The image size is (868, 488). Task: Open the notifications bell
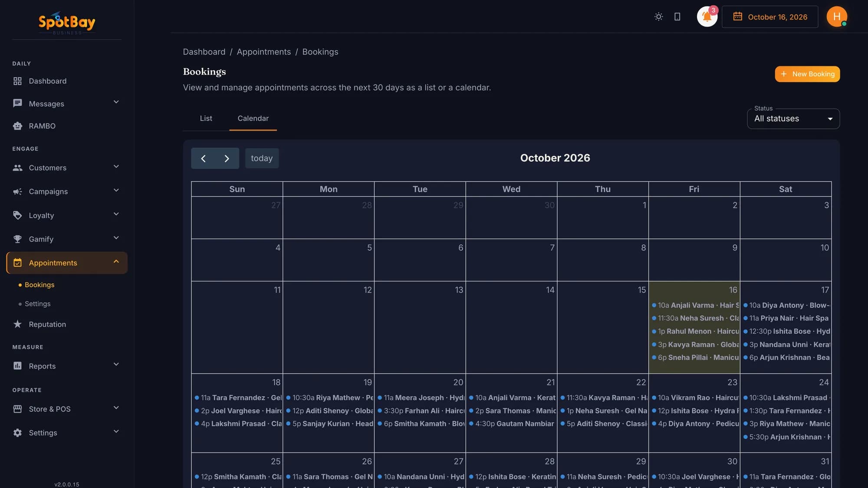707,16
